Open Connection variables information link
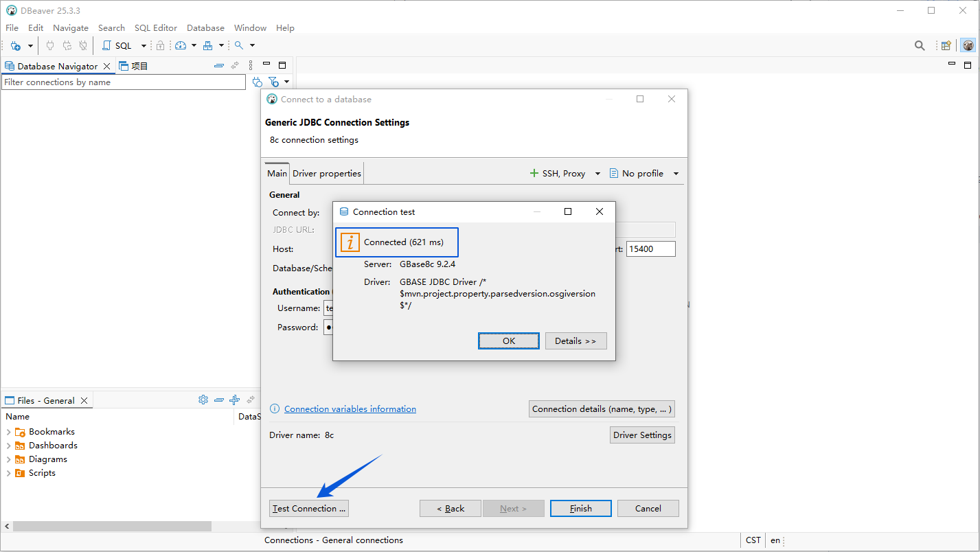Screen dimensions: 980x552 350,409
